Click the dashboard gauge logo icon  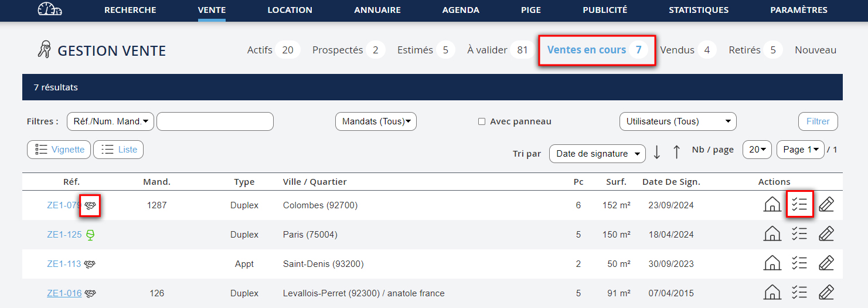[49, 10]
